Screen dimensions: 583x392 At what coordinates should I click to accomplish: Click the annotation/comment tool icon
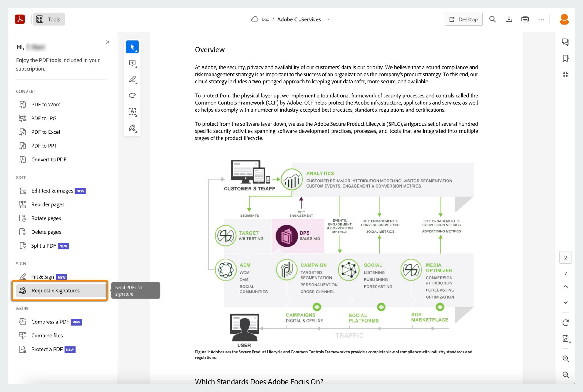click(x=132, y=63)
